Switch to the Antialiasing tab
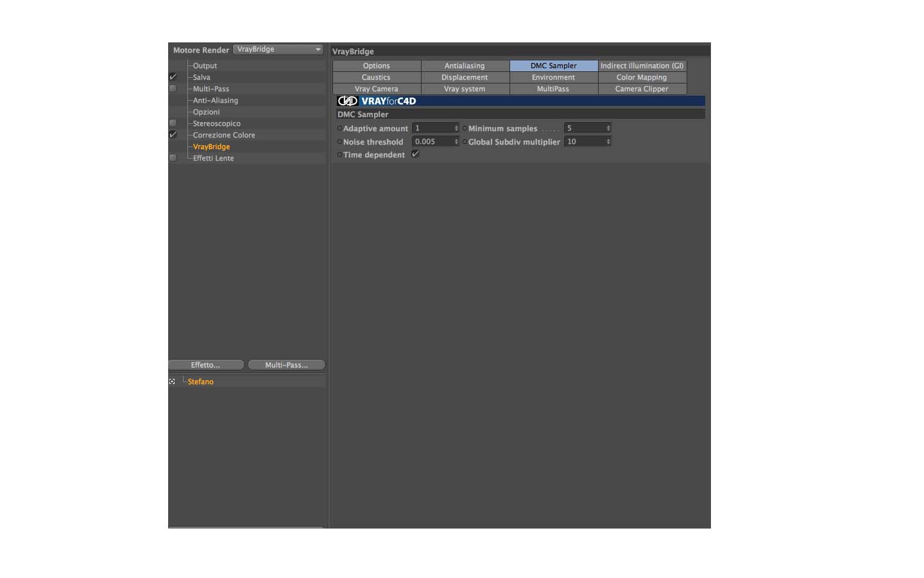924x578 pixels. pos(465,66)
